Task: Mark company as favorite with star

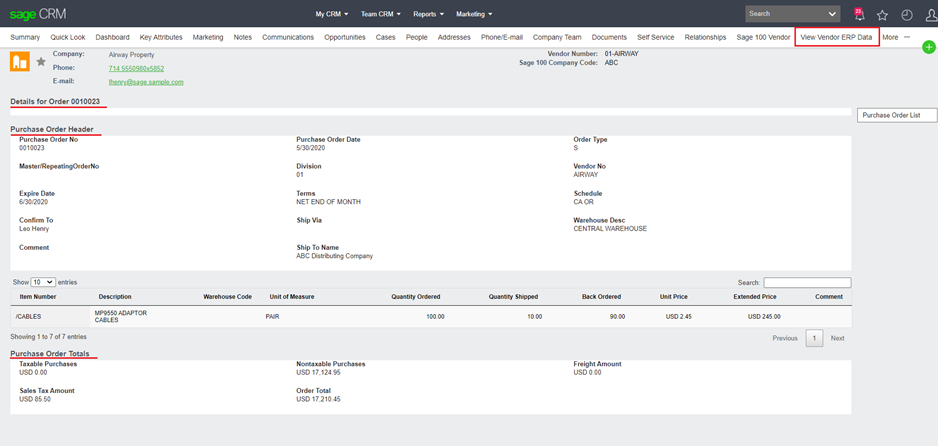Action: [x=41, y=62]
